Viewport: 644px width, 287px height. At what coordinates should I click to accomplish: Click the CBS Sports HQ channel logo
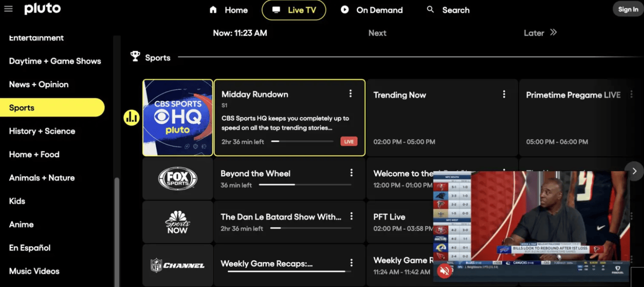(178, 117)
